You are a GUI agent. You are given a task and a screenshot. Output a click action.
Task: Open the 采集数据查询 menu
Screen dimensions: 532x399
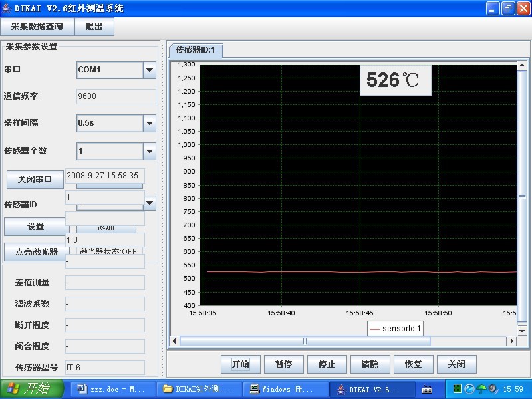tap(37, 27)
